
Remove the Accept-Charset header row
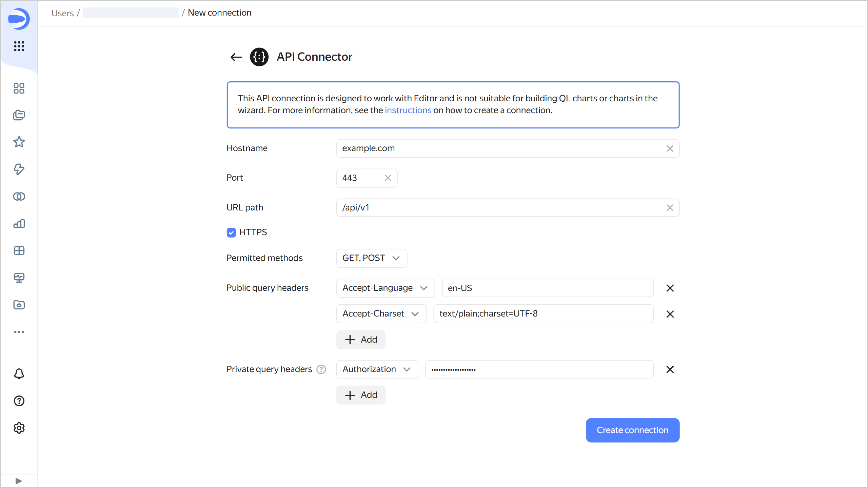(670, 314)
